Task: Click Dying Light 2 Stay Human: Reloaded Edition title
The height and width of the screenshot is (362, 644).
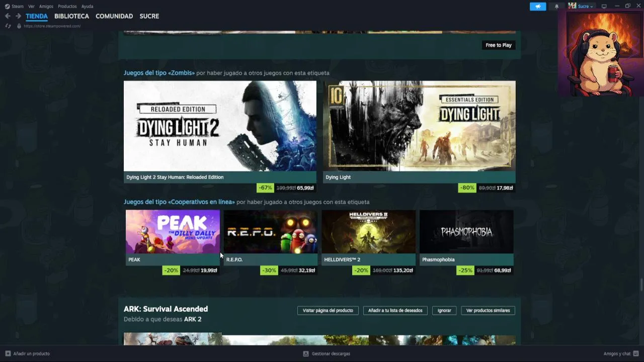Action: coord(175,177)
